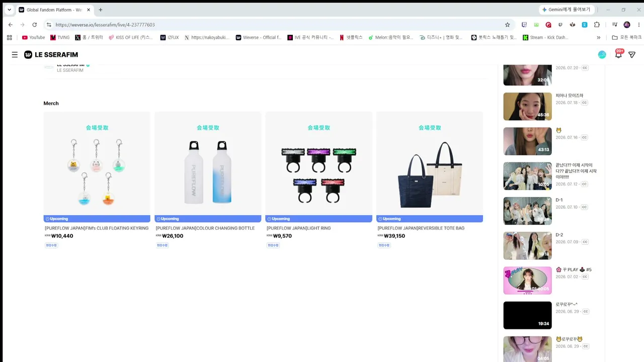Play the 피아노 모이즈하 live video
The image size is (644, 362).
pyautogui.click(x=527, y=106)
